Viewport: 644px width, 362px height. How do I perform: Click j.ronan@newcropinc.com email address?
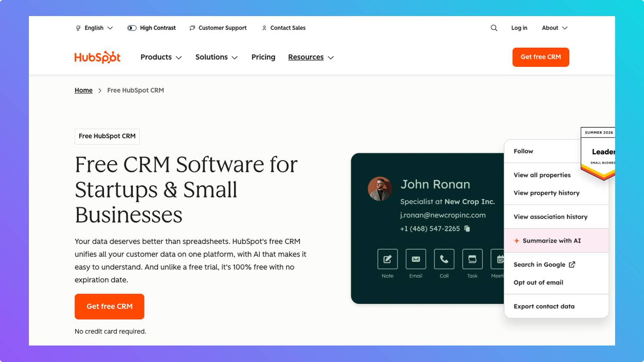pyautogui.click(x=443, y=215)
